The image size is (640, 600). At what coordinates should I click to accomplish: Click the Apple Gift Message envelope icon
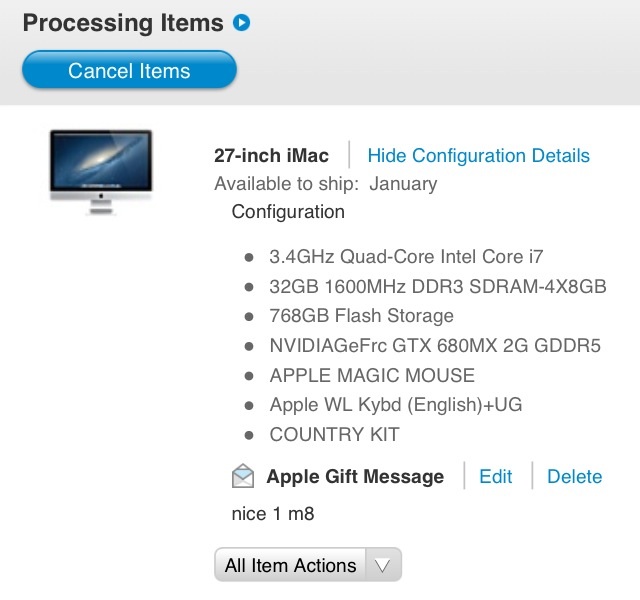[x=243, y=476]
